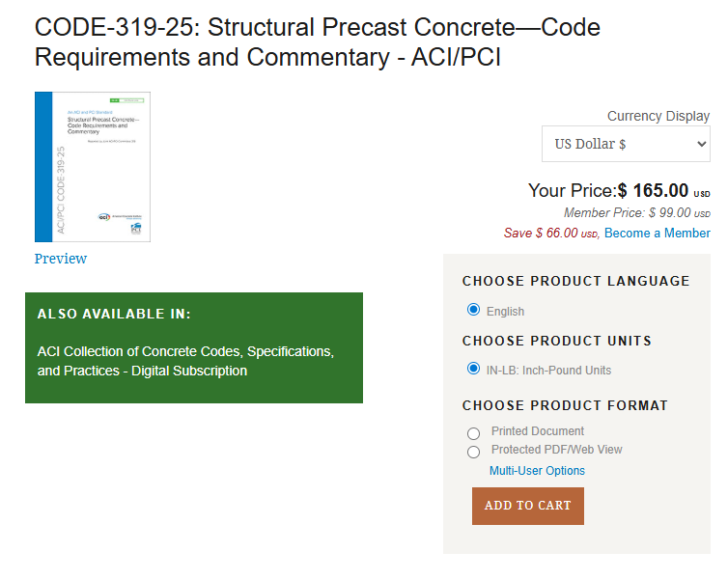Click the blue spine of the cover
The image size is (728, 579).
43,167
